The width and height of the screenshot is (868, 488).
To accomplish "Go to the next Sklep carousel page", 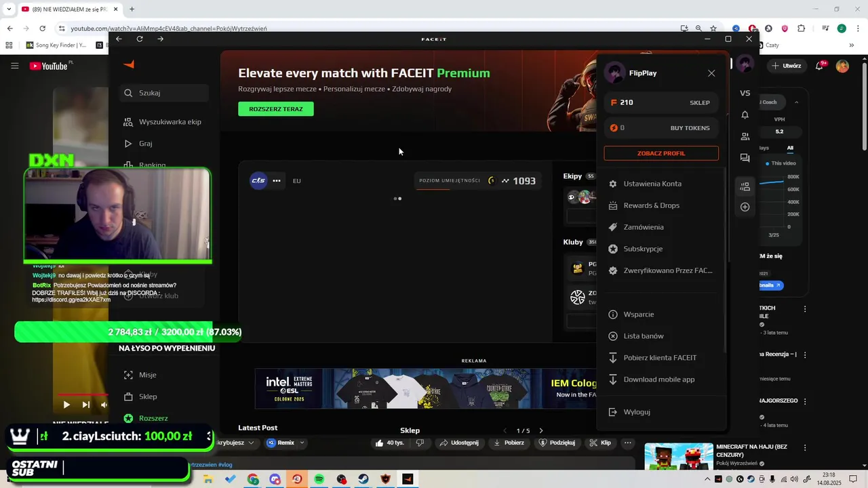I will [541, 430].
